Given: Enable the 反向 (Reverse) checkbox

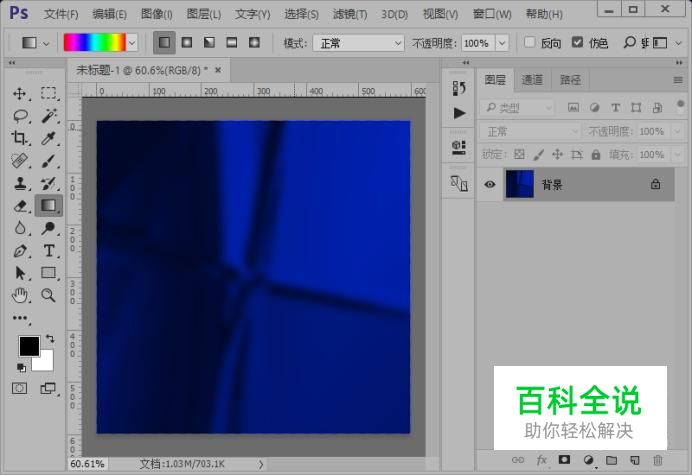Looking at the screenshot, I should click(x=529, y=42).
